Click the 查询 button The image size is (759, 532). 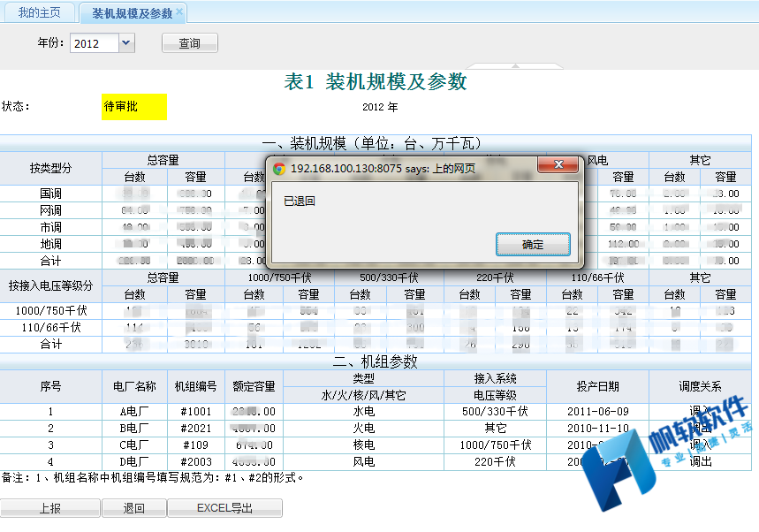tap(189, 43)
